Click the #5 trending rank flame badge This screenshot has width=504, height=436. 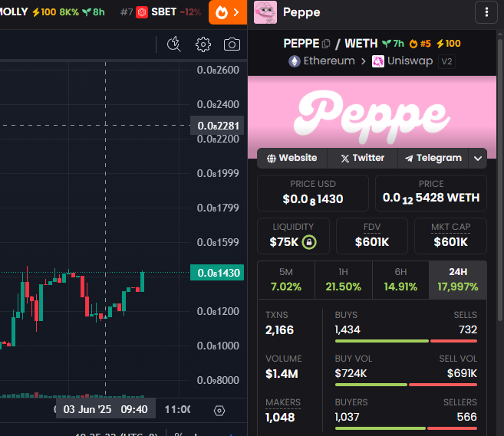[420, 44]
